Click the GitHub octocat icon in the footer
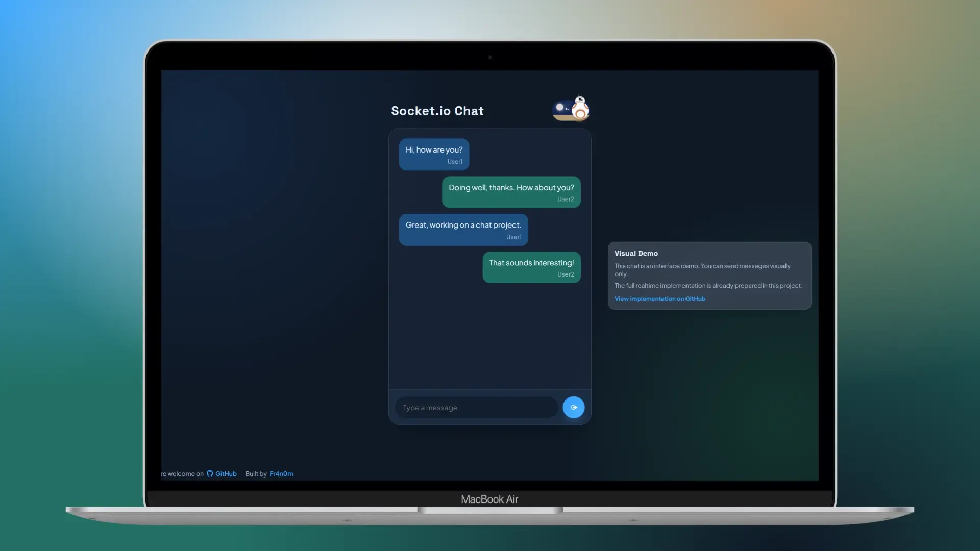980x551 pixels. pyautogui.click(x=209, y=473)
